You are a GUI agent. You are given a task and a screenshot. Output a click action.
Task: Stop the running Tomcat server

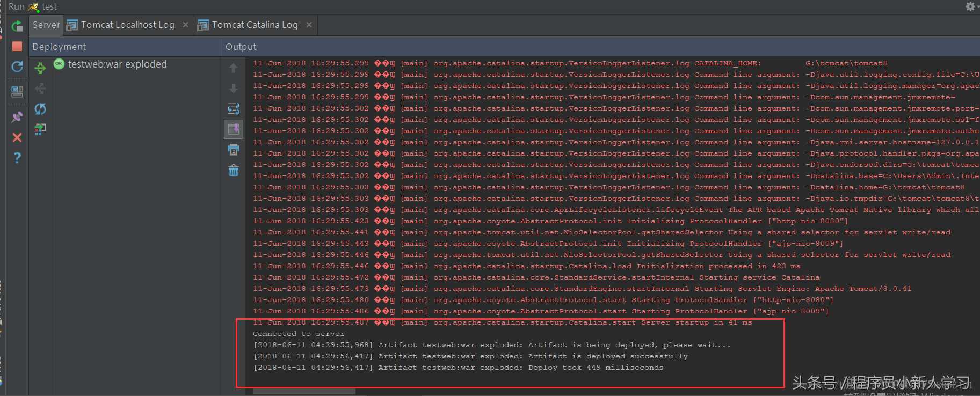coord(17,46)
